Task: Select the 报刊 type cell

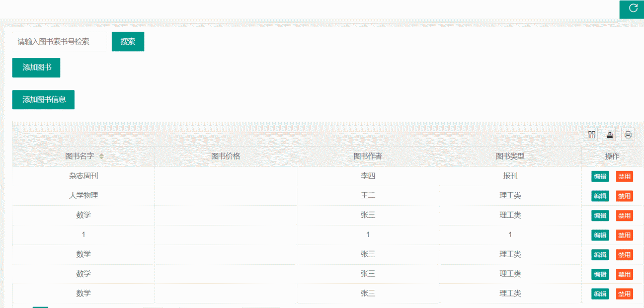Action: 510,176
